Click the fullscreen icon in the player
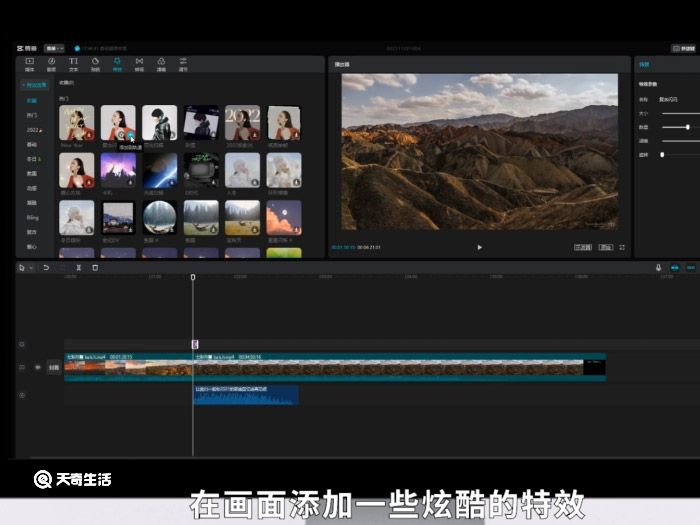 pyautogui.click(x=622, y=247)
